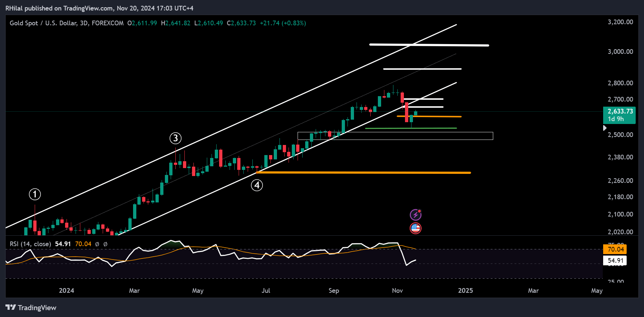Viewport: 644px width, 317px height.
Task: Click the 3,000.00 price axis label
Action: (x=620, y=52)
